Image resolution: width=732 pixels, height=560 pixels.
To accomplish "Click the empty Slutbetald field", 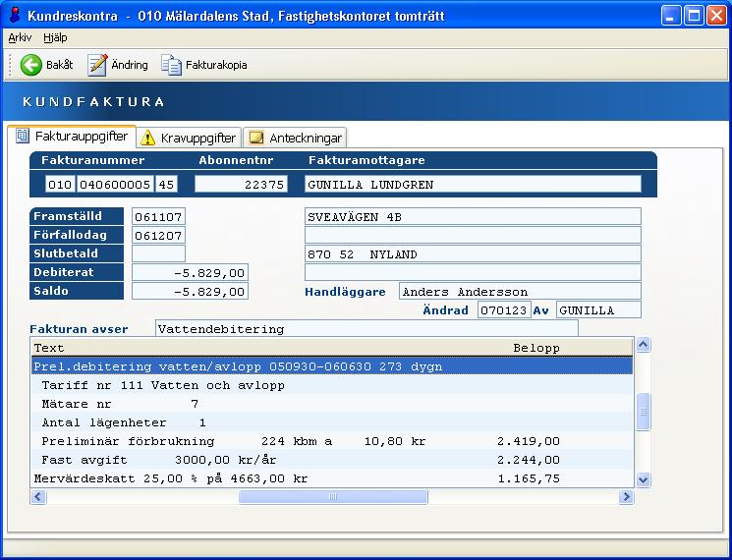I will [158, 253].
